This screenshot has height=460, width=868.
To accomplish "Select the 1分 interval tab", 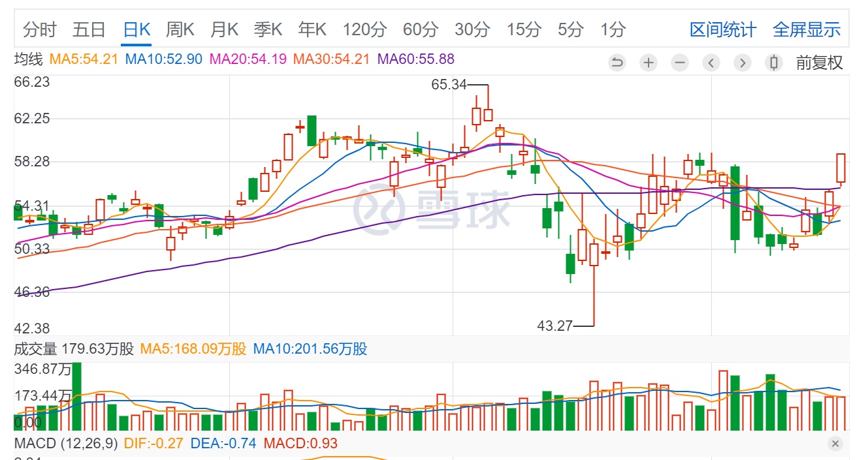I will (x=613, y=29).
